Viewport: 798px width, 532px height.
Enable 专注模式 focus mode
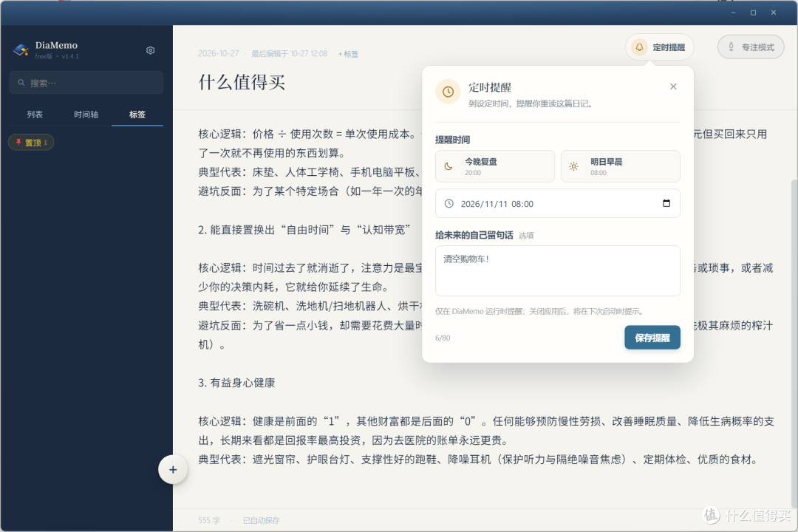(x=751, y=47)
